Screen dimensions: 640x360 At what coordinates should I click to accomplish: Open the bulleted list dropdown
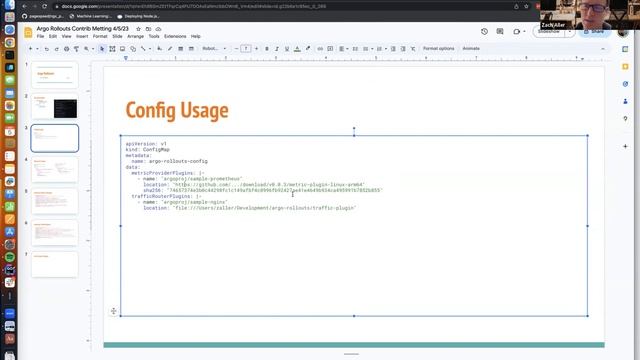click(x=368, y=49)
